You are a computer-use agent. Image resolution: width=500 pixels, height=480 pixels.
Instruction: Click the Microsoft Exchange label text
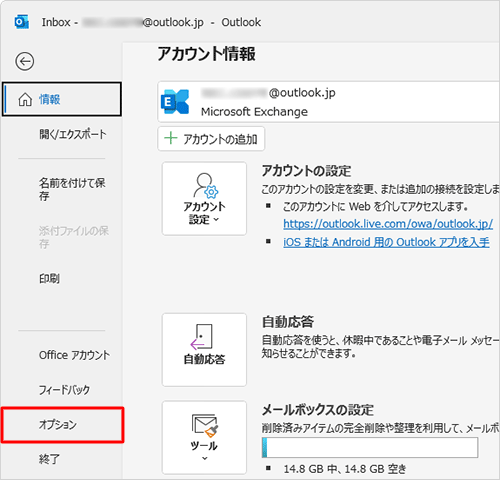tap(254, 112)
